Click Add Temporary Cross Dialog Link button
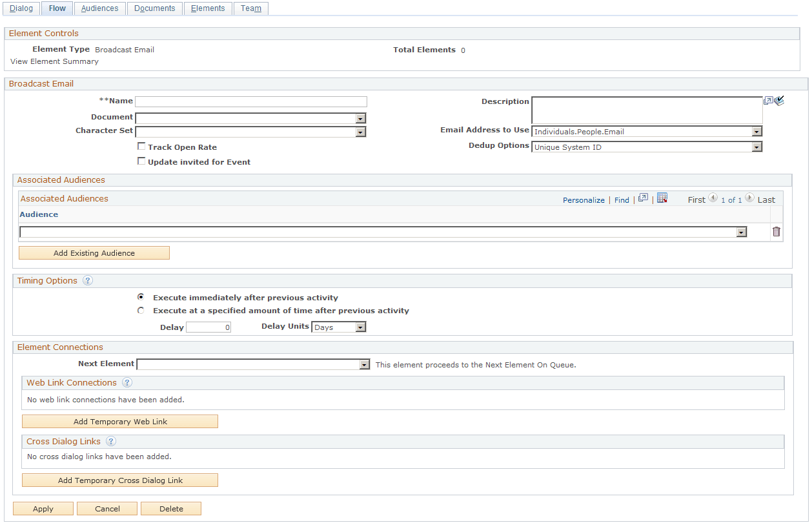This screenshot has width=812, height=525. point(120,480)
